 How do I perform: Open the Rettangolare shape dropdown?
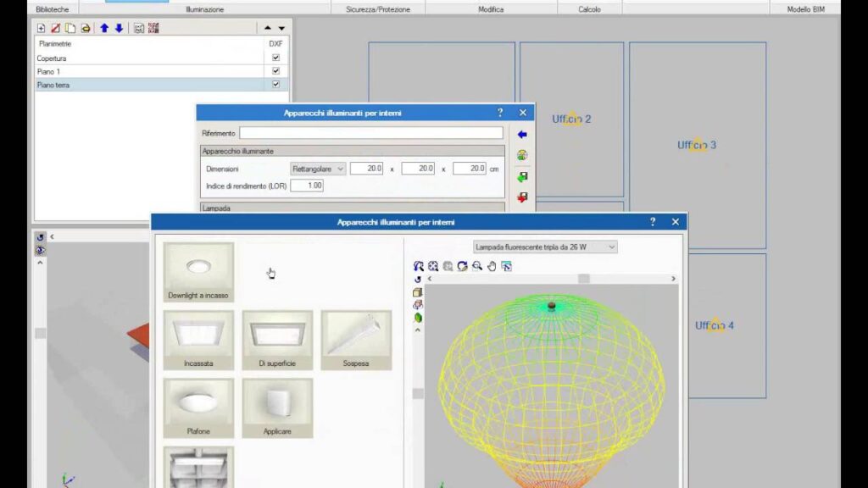pyautogui.click(x=318, y=169)
